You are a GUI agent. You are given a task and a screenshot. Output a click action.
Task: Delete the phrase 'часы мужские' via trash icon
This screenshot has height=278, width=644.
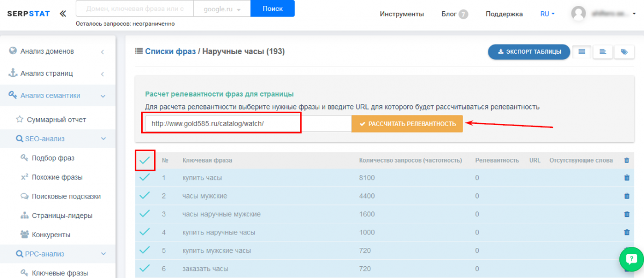click(626, 196)
